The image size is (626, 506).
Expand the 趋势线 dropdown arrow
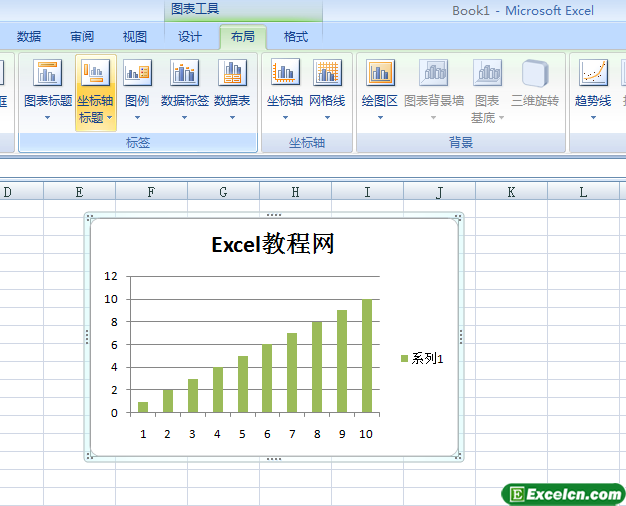[x=593, y=117]
